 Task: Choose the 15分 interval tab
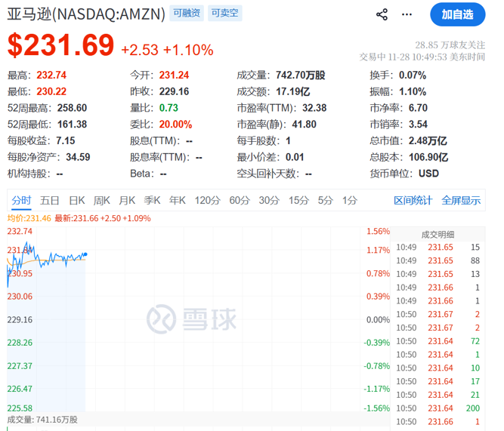(298, 200)
